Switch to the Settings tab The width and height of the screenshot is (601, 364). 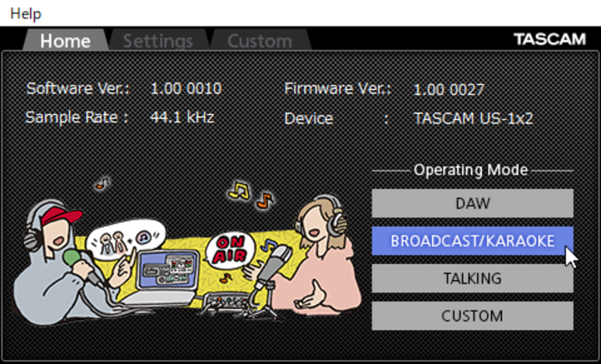point(159,41)
